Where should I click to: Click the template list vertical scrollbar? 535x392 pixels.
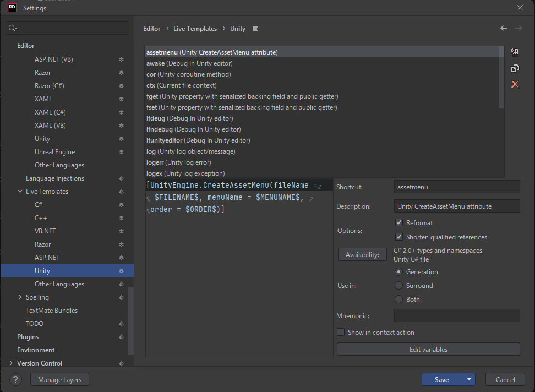pyautogui.click(x=501, y=78)
